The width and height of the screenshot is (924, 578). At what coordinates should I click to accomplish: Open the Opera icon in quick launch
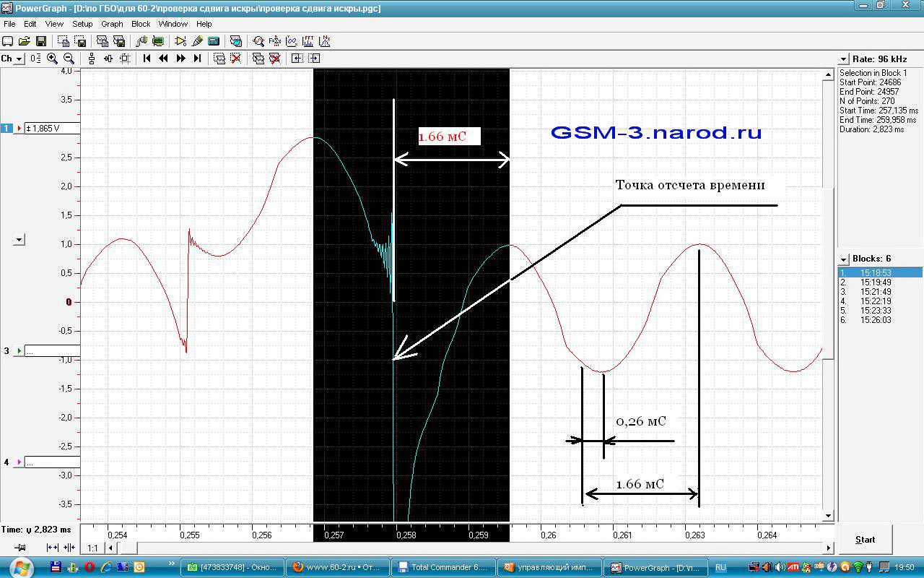pyautogui.click(x=90, y=567)
